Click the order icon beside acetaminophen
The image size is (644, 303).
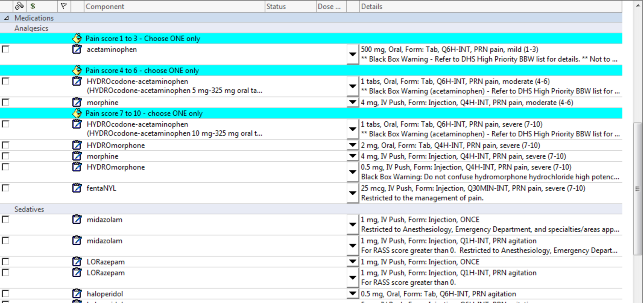pyautogui.click(x=77, y=49)
